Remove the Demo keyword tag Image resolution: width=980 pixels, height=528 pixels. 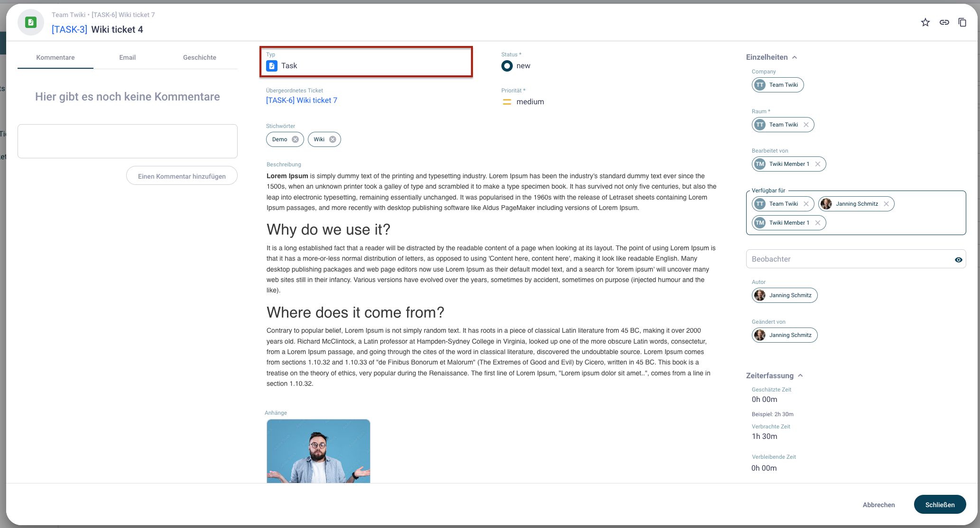coord(295,139)
